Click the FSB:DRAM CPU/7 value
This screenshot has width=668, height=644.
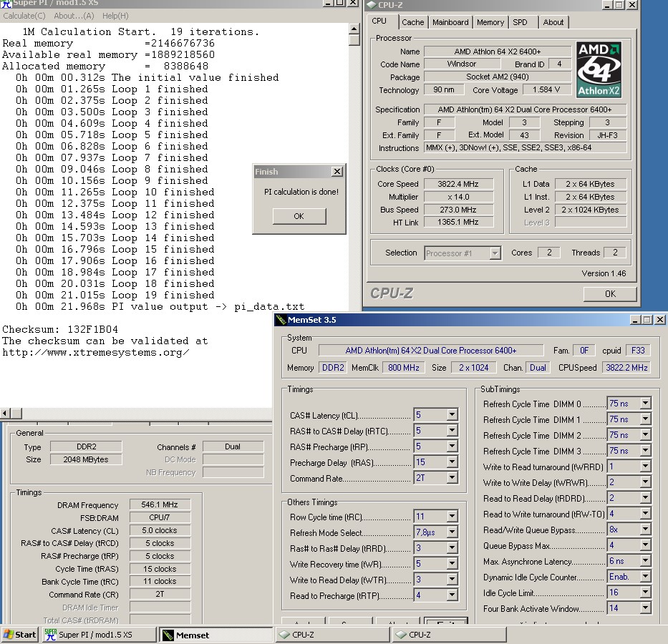coord(160,517)
